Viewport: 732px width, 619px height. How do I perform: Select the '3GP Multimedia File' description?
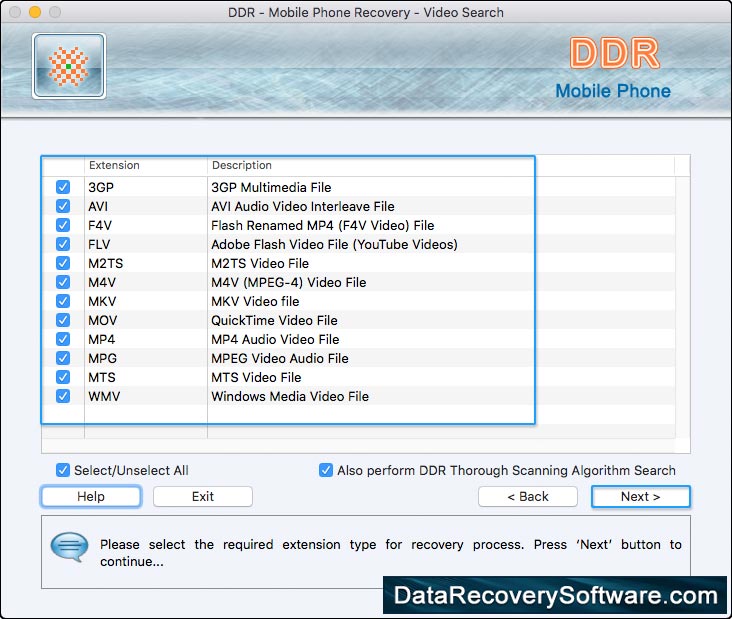pos(271,187)
